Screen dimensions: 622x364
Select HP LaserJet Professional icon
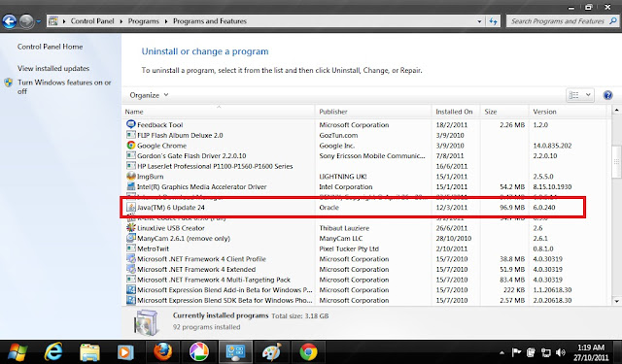pos(131,166)
